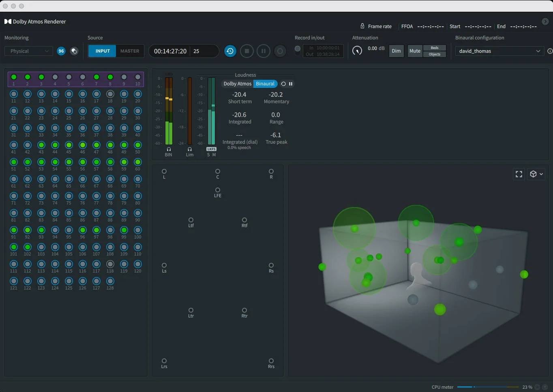Screen dimensions: 553x392
Task: Click the LKFS meter label
Action: tap(211, 149)
